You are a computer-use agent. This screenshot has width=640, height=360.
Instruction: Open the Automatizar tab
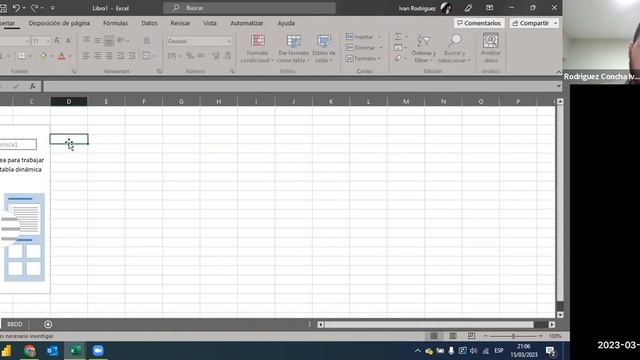[x=247, y=23]
